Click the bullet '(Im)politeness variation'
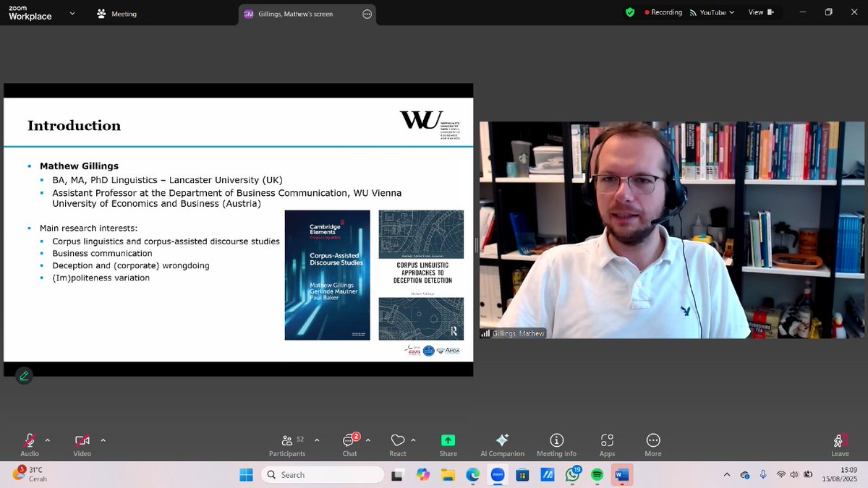Viewport: 868px width, 488px height. (101, 278)
